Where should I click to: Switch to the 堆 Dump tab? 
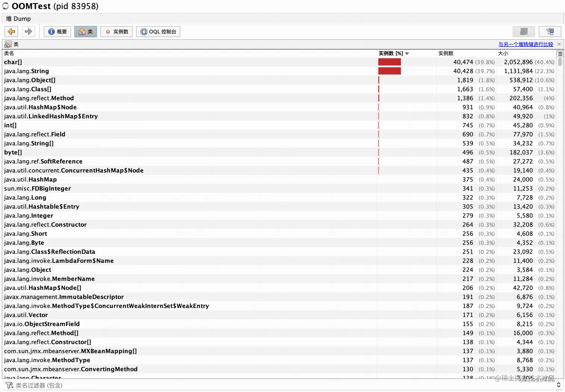(x=18, y=18)
